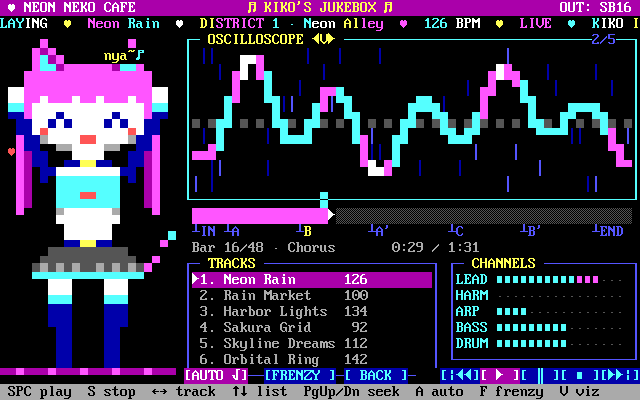Click the TRACKS panel title
Screen dimensions: 640x400
pos(232,263)
